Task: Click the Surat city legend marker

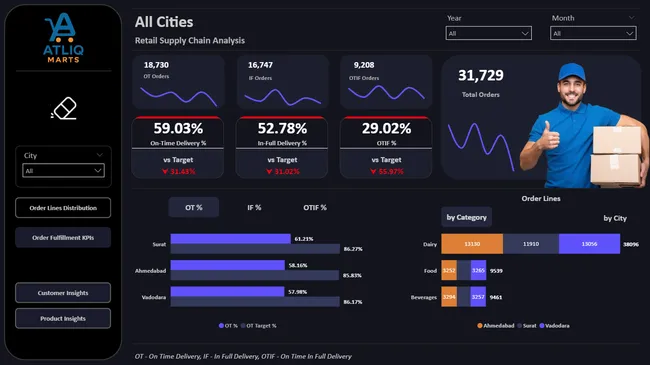Action: click(x=519, y=326)
